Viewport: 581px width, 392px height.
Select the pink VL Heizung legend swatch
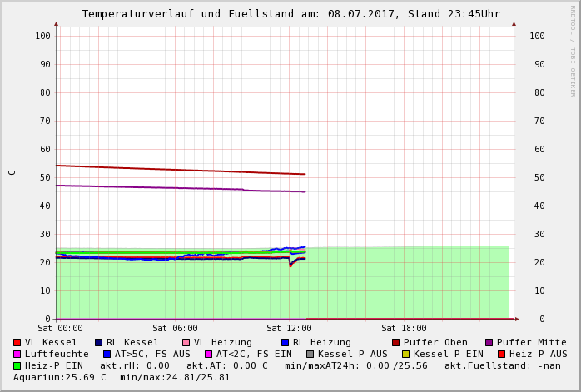tap(186, 343)
